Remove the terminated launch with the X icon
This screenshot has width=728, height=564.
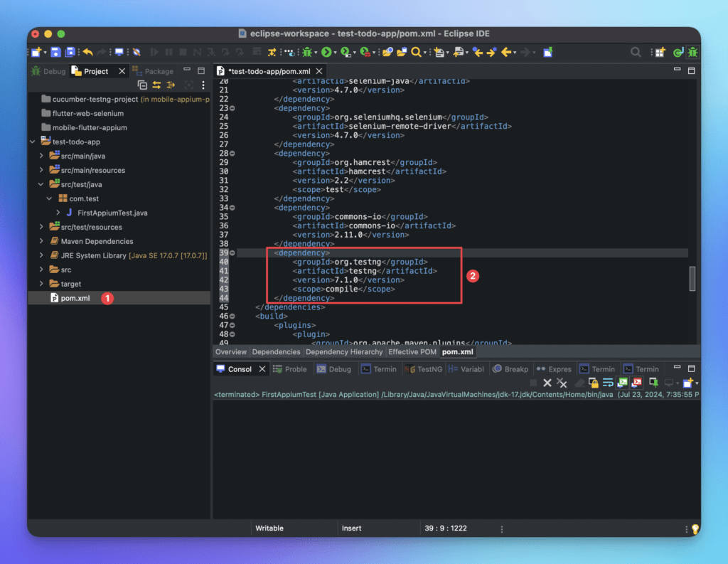pos(547,383)
